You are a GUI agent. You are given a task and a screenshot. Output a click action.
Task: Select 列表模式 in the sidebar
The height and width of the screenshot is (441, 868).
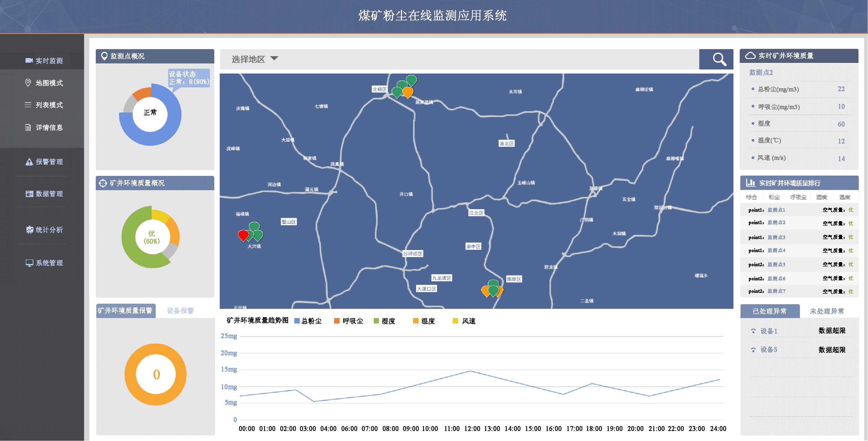tap(49, 105)
